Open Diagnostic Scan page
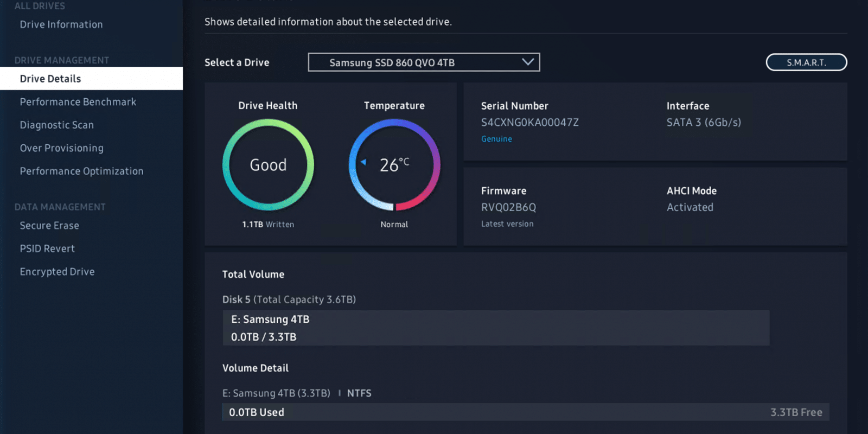 [x=57, y=125]
